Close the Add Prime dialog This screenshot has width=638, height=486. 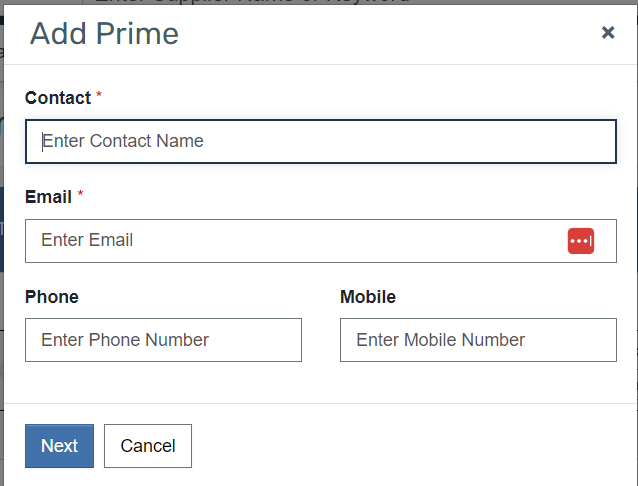(608, 32)
